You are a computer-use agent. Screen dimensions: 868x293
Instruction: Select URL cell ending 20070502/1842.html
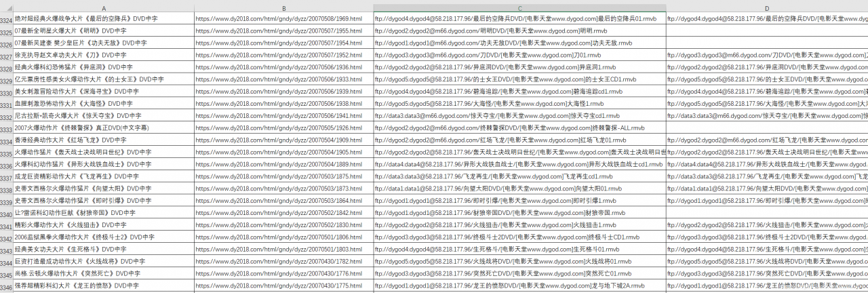click(283, 213)
